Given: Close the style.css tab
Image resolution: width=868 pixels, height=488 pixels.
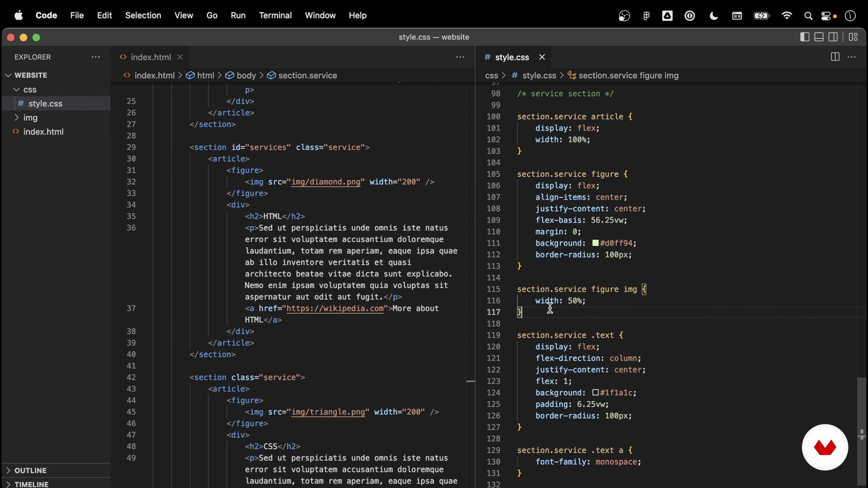Looking at the screenshot, I should tap(542, 57).
